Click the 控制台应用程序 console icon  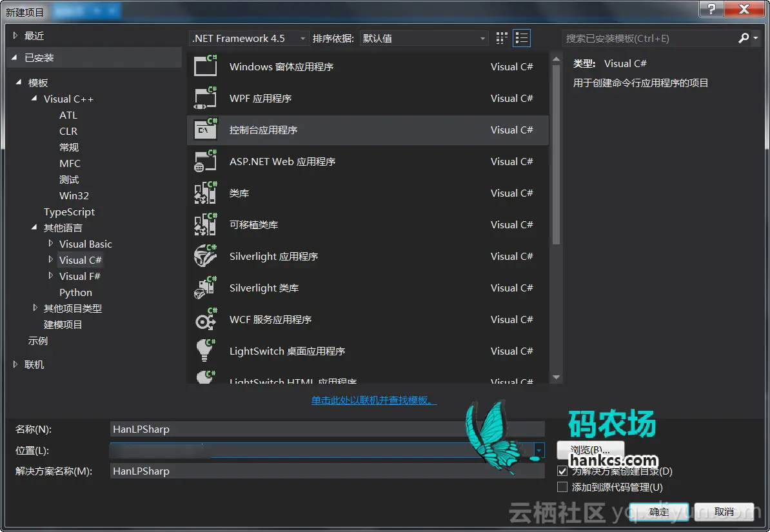pyautogui.click(x=205, y=129)
